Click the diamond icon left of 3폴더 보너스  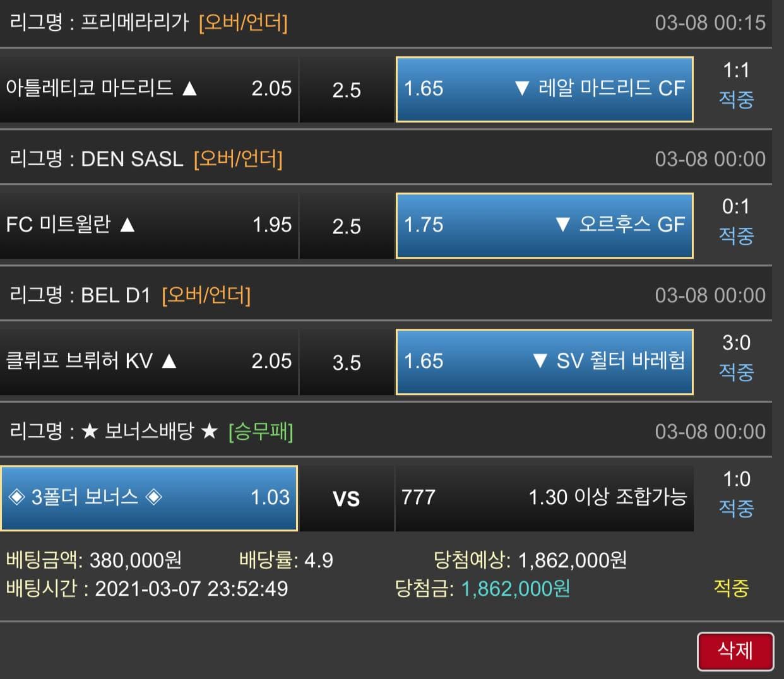coord(16,497)
